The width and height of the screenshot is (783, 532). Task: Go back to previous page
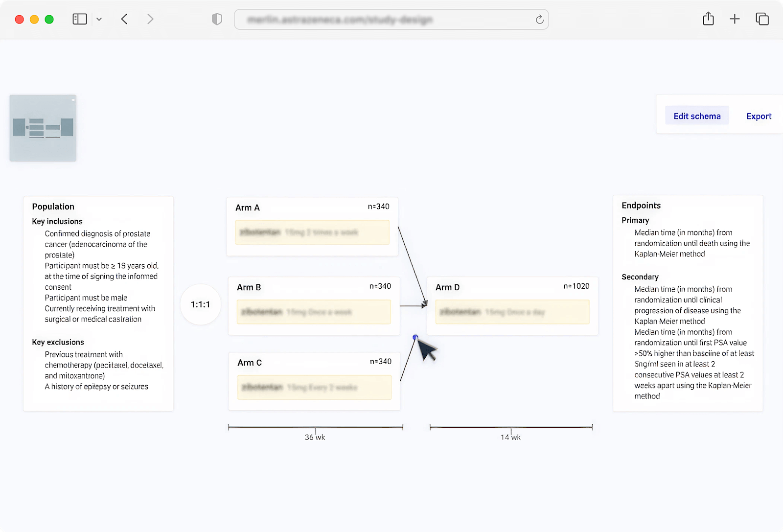pyautogui.click(x=124, y=19)
